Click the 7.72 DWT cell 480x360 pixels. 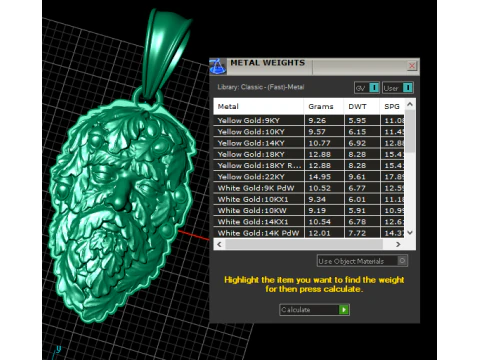(x=362, y=233)
